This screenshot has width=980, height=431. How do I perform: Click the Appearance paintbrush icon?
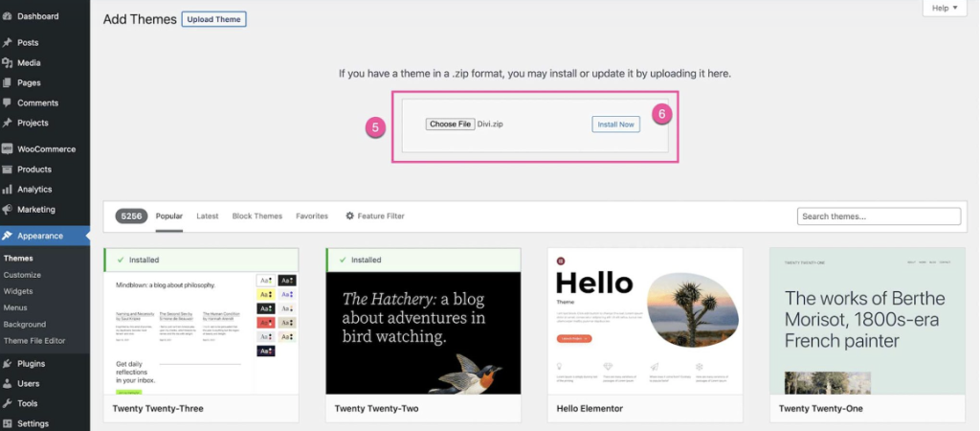coord(8,236)
